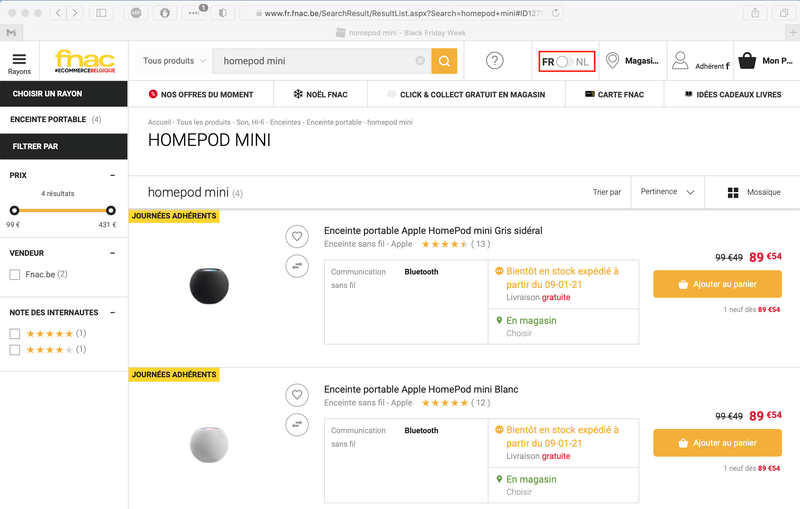
Task: Click the Adhérent account person icon
Action: point(680,60)
